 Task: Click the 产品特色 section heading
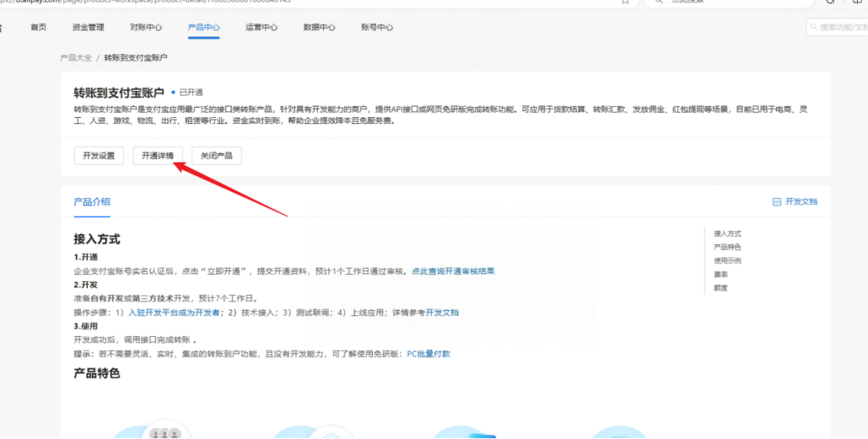[x=97, y=373]
